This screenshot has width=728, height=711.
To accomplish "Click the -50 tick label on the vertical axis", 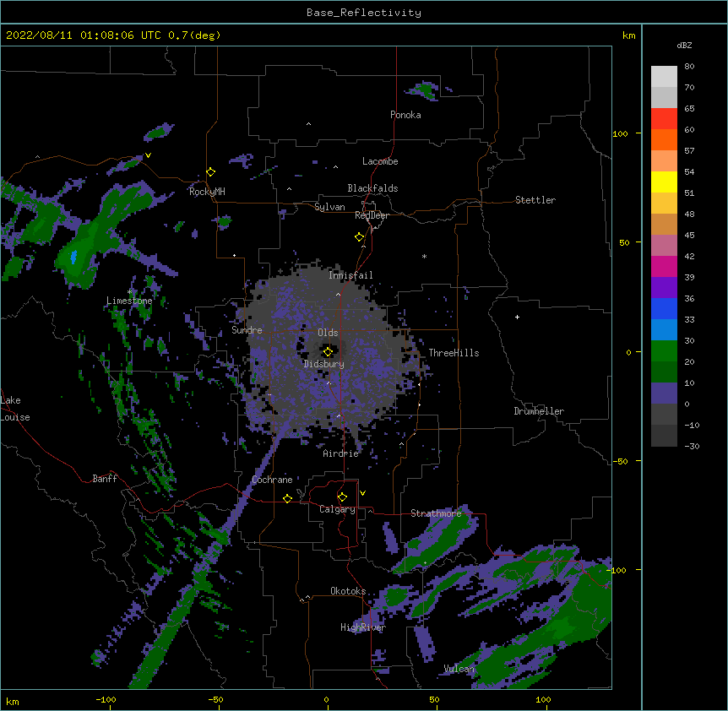I will pos(620,461).
